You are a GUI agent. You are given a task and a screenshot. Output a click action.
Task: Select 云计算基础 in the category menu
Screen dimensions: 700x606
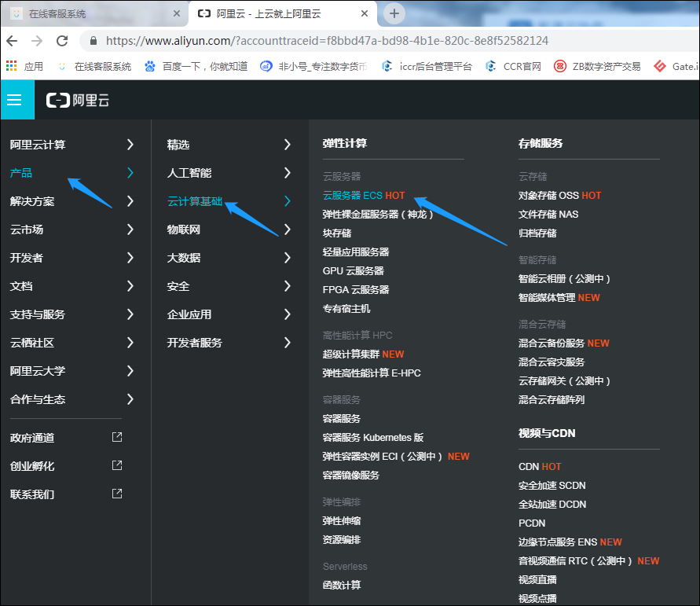coord(195,201)
